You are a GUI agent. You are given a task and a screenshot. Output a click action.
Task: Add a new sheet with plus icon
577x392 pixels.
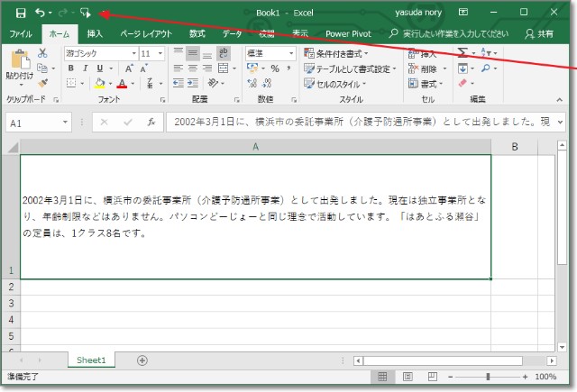[142, 360]
